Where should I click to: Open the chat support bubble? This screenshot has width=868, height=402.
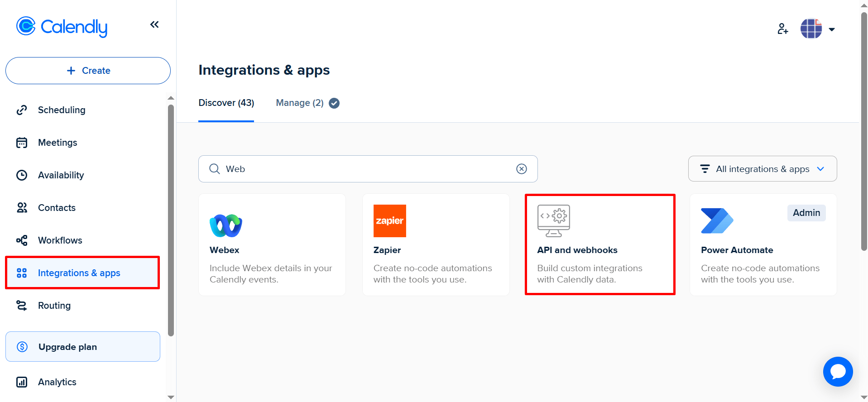click(x=838, y=372)
